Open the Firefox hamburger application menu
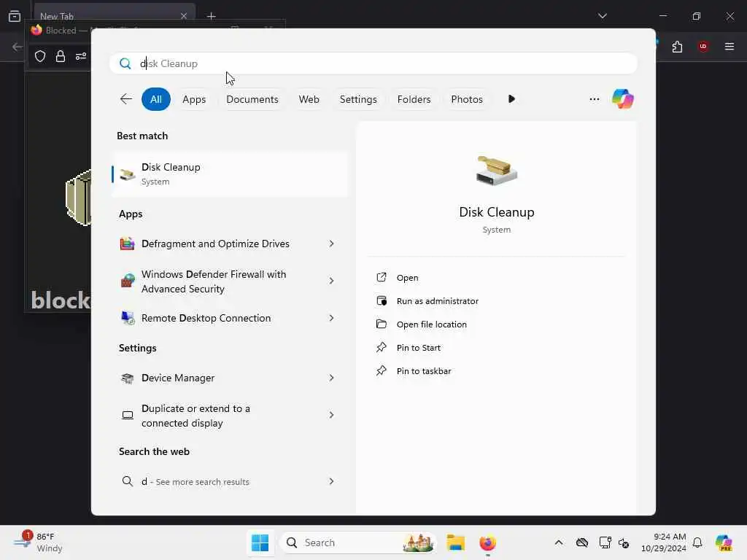This screenshot has width=747, height=560. [729, 46]
